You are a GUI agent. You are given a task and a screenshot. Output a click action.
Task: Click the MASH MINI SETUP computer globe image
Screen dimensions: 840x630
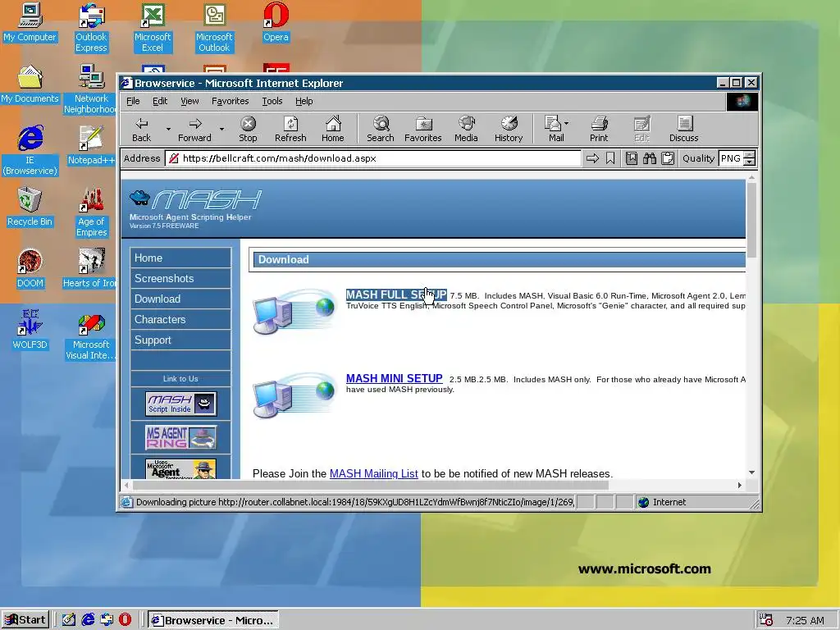pyautogui.click(x=294, y=395)
